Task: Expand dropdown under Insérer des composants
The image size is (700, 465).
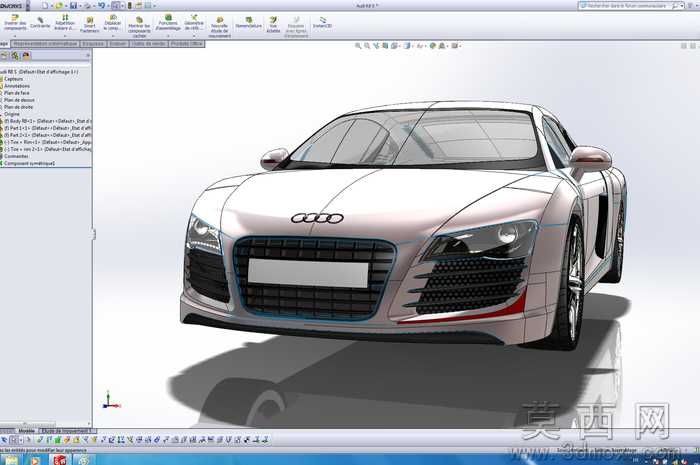Action: click(15, 36)
